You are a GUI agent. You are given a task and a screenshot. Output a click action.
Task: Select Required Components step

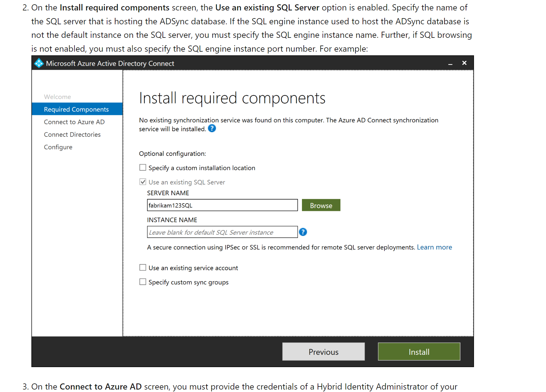(77, 109)
